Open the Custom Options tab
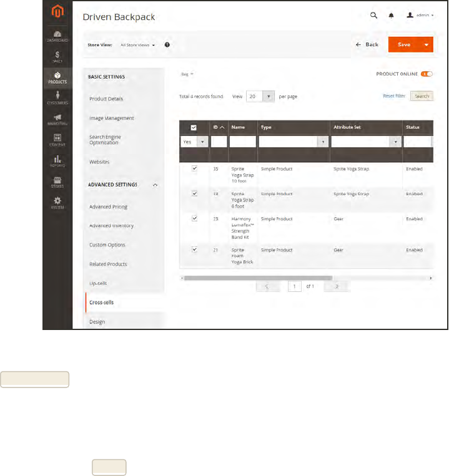The image size is (449, 476). click(x=107, y=245)
